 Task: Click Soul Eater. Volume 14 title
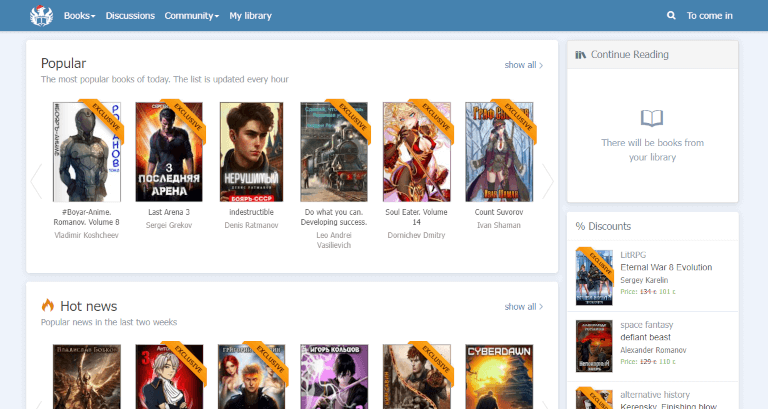click(416, 217)
